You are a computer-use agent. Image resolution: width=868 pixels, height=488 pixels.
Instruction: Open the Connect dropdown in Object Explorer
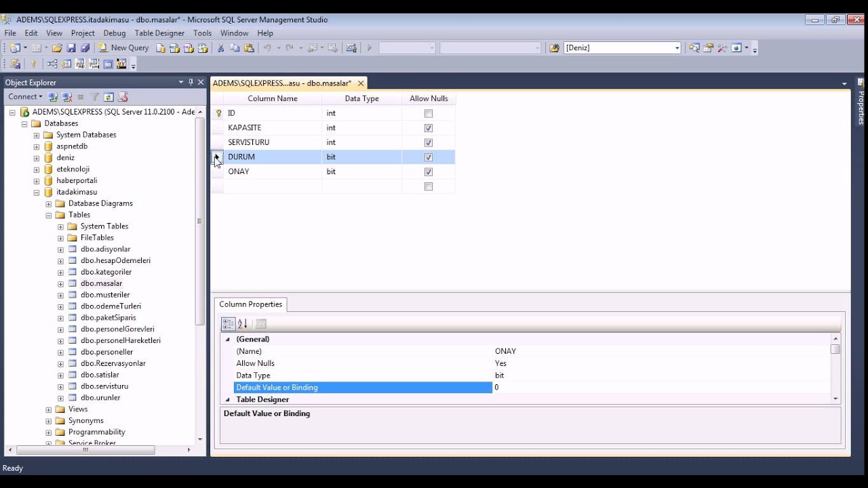26,97
